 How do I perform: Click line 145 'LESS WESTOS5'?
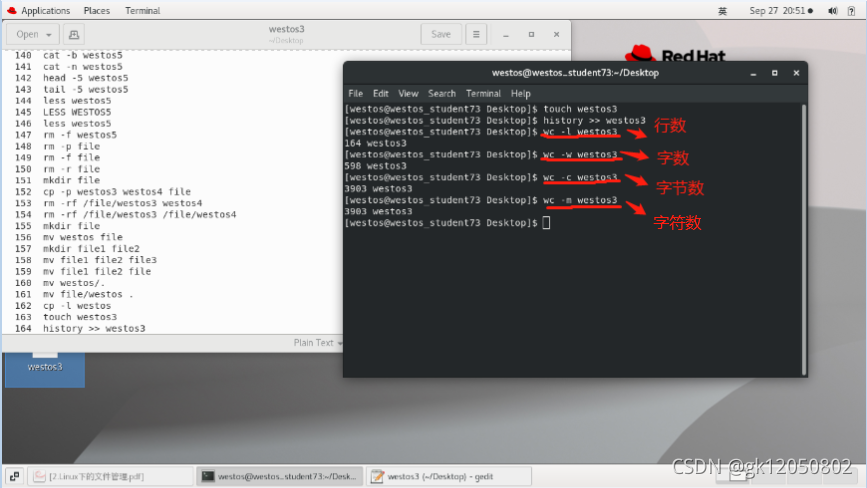coord(77,112)
